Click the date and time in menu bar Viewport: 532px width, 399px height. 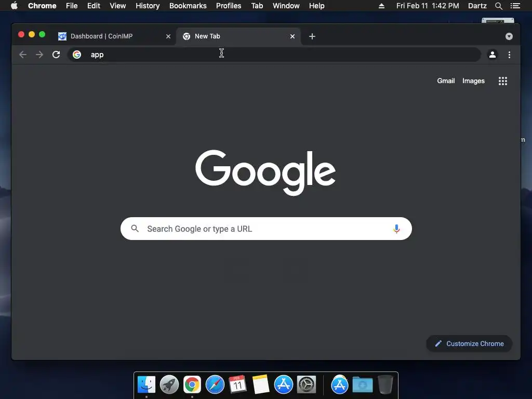pyautogui.click(x=428, y=6)
